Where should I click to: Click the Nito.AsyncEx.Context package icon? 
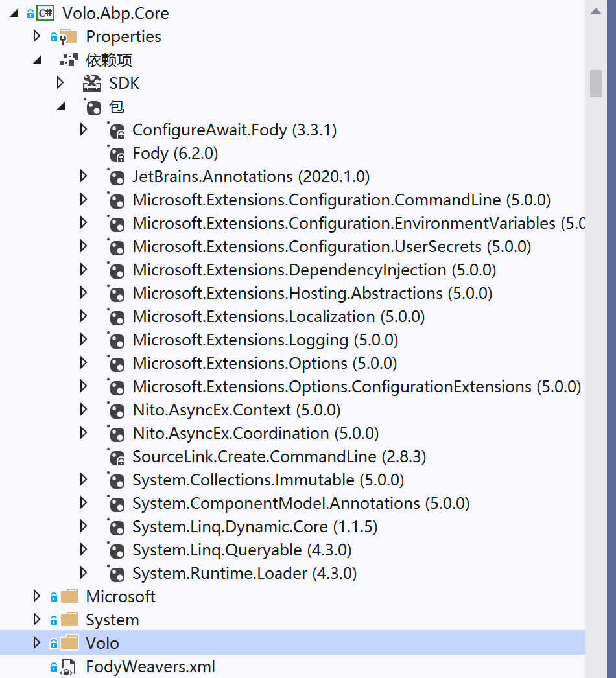116,410
